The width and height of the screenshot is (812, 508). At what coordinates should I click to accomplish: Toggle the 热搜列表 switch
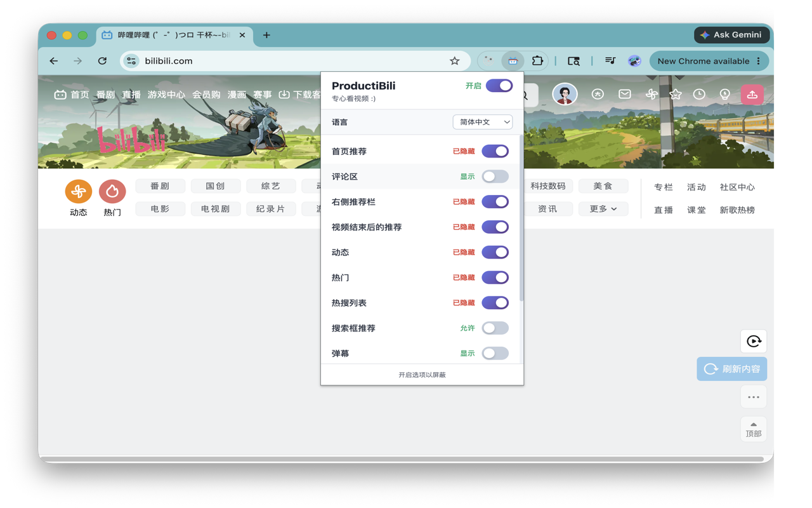pyautogui.click(x=495, y=303)
